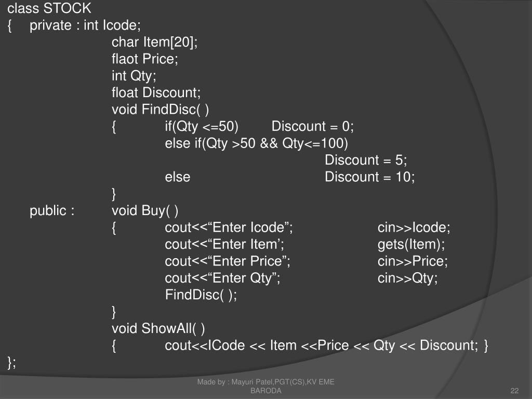Click the 'cin>>Qty;' statement
This screenshot has width=532, height=399.
coord(408,278)
